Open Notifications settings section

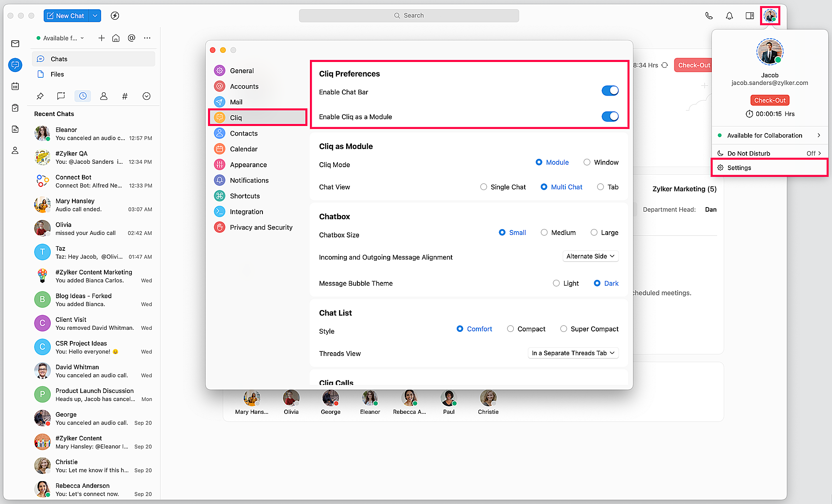(x=249, y=180)
